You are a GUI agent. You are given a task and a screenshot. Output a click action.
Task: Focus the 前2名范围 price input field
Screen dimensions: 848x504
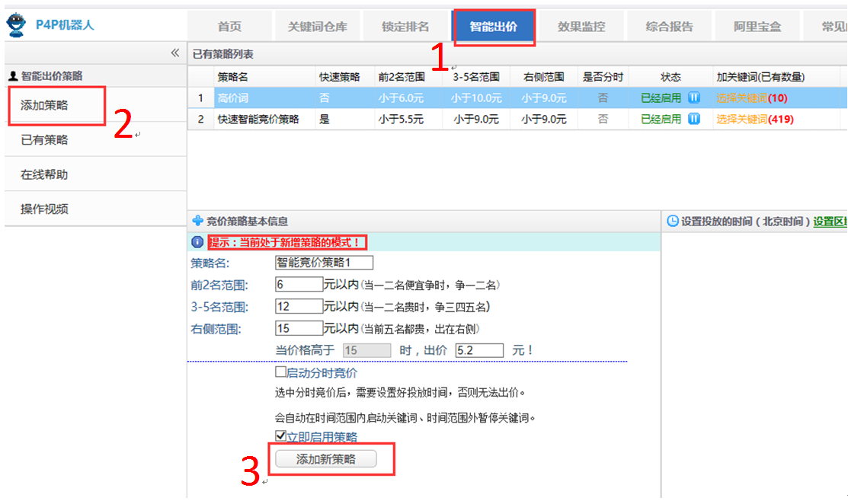[x=299, y=285]
